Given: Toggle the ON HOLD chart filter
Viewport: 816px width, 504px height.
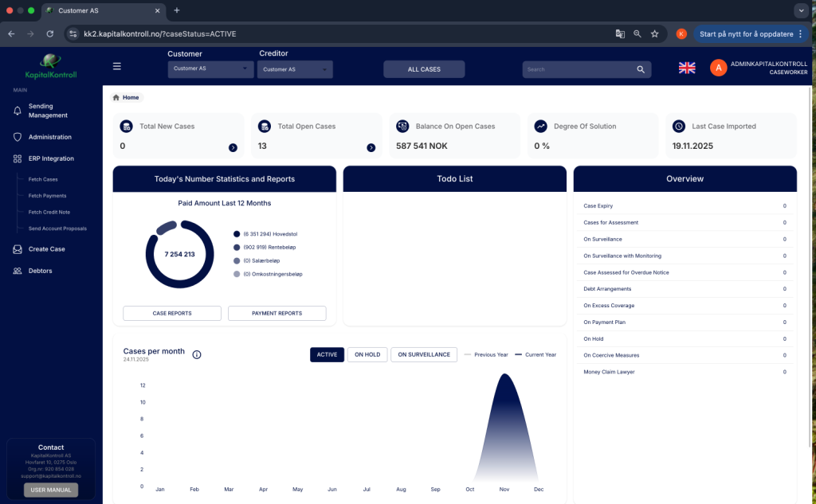Looking at the screenshot, I should point(367,354).
